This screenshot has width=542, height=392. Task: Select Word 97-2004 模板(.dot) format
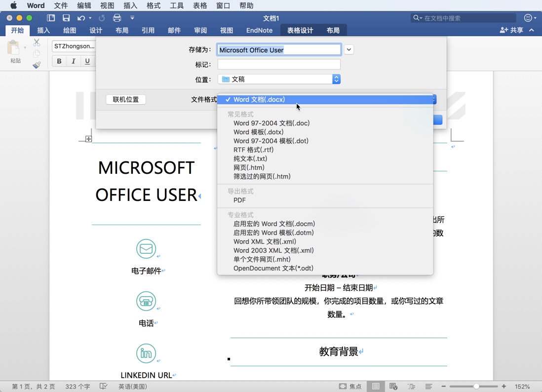(325, 141)
